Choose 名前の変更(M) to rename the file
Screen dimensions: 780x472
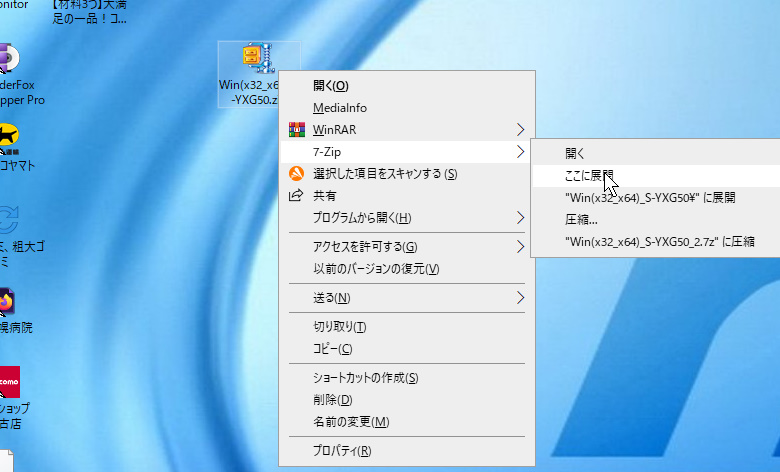pos(351,422)
